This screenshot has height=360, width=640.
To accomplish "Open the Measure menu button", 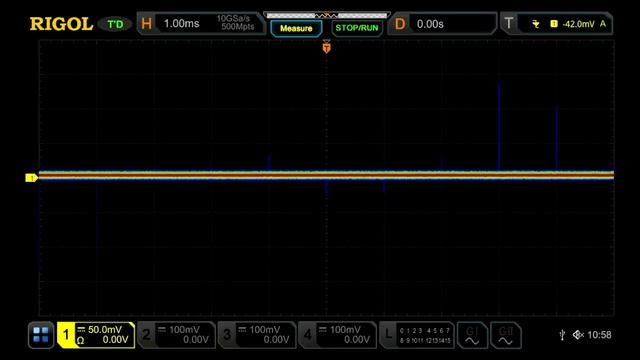I will pos(296,28).
